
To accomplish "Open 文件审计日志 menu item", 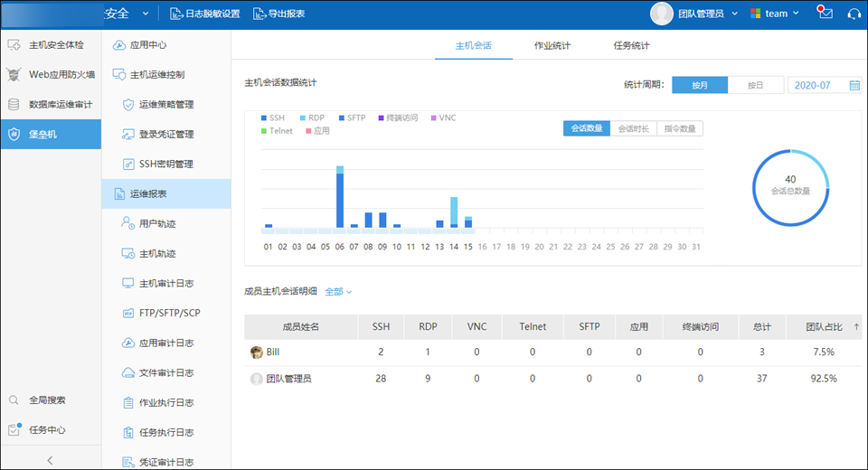I will (166, 373).
